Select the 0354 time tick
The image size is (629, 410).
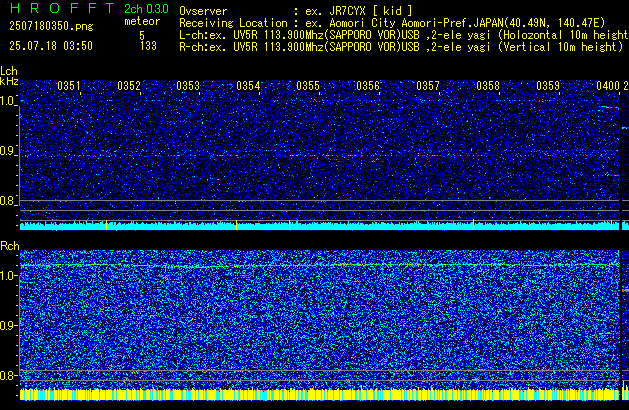click(248, 86)
